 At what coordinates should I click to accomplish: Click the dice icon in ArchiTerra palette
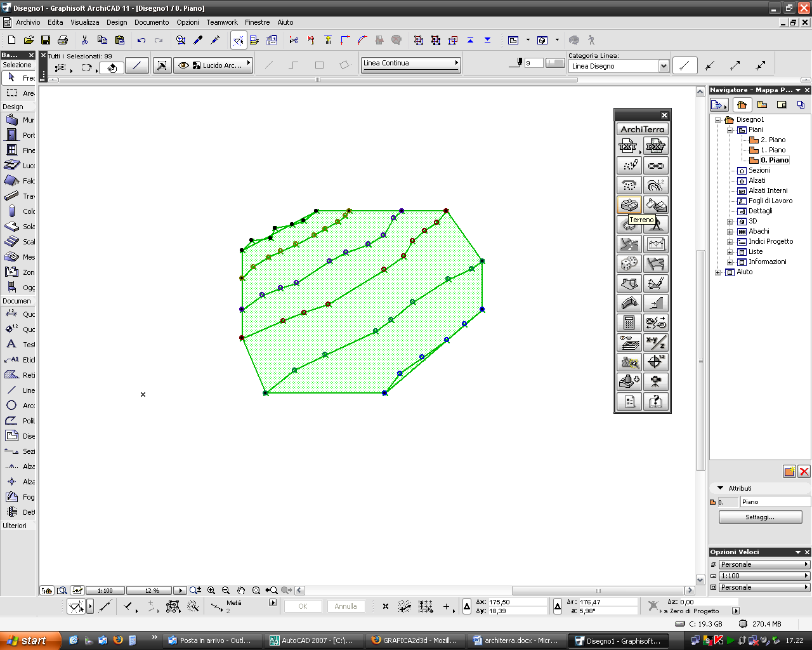(629, 264)
